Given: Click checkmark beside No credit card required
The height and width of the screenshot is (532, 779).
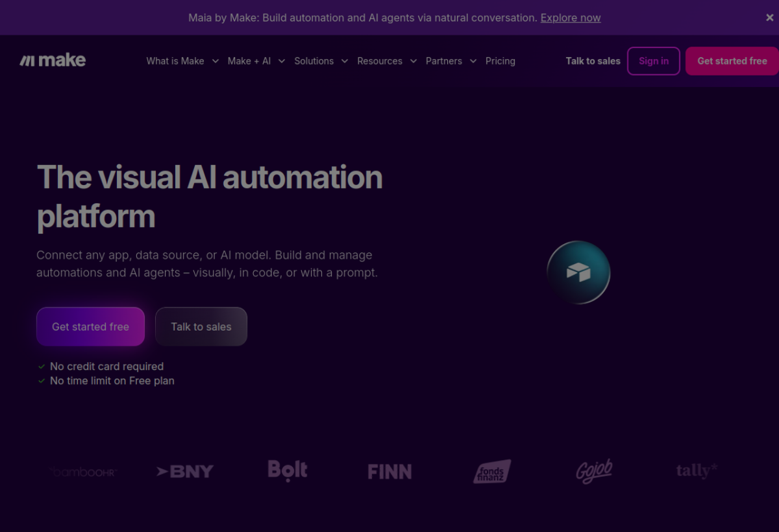Looking at the screenshot, I should pos(42,367).
